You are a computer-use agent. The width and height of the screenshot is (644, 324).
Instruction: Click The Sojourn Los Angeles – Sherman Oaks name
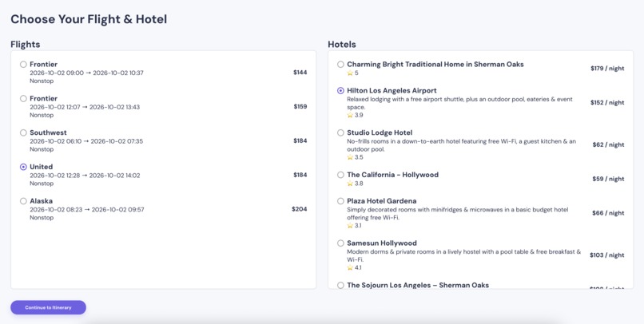[418, 285]
